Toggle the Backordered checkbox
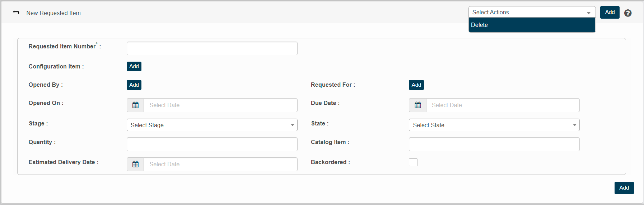Viewport: 644px width, 205px height. 413,162
